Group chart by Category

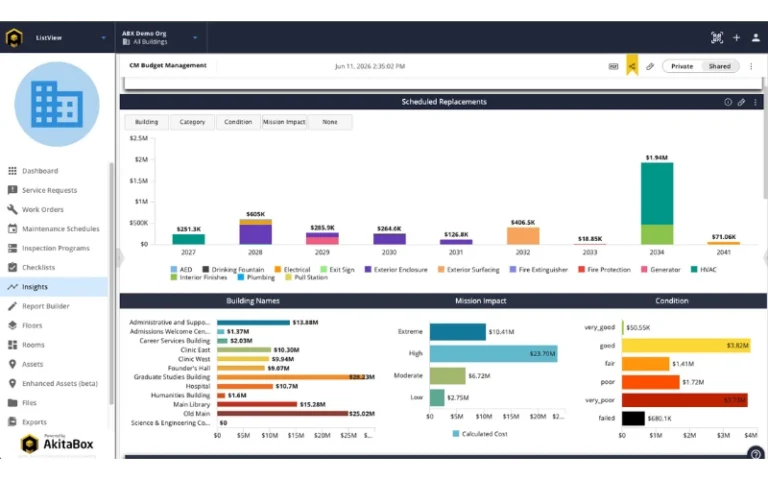click(x=192, y=122)
